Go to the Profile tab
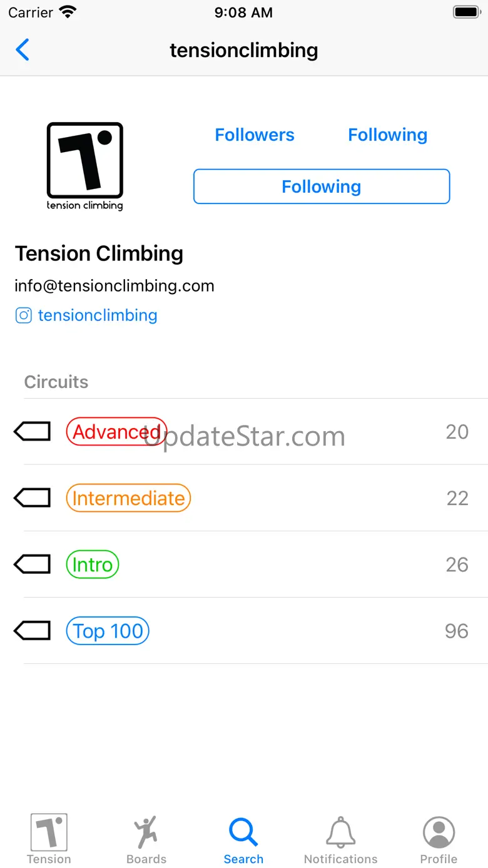488x868 pixels. coord(439,839)
